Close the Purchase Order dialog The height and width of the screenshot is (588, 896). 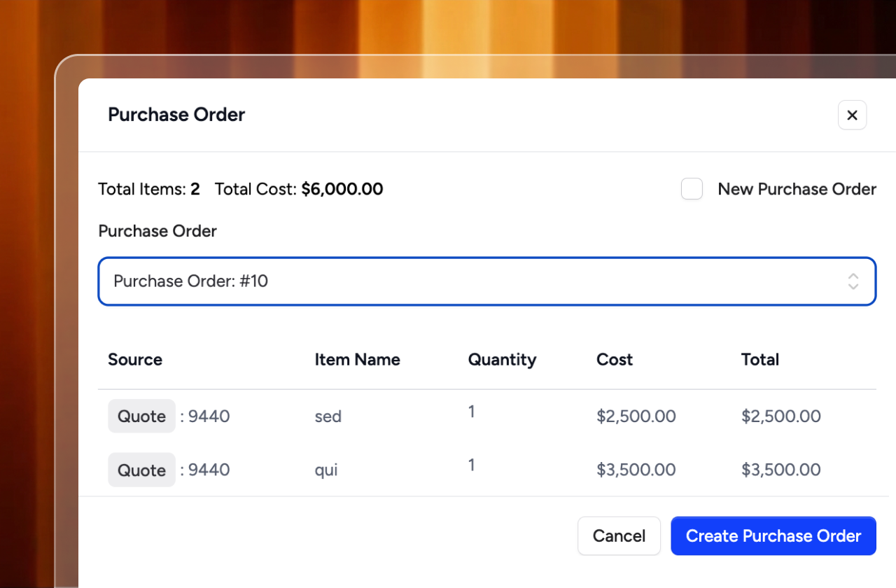point(852,115)
